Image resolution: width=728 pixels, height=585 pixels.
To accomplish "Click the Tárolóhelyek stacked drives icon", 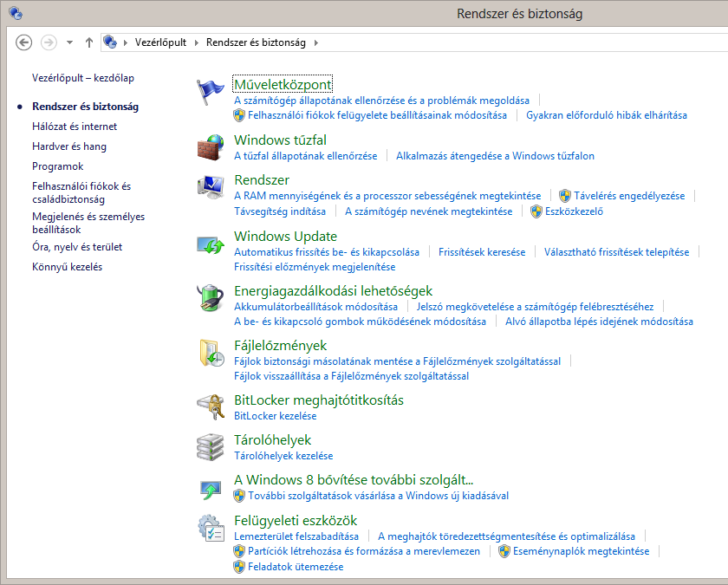I will (x=210, y=447).
